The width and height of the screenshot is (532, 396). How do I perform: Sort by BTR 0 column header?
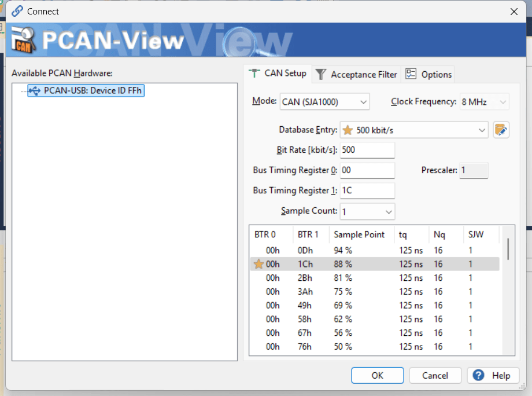click(271, 234)
